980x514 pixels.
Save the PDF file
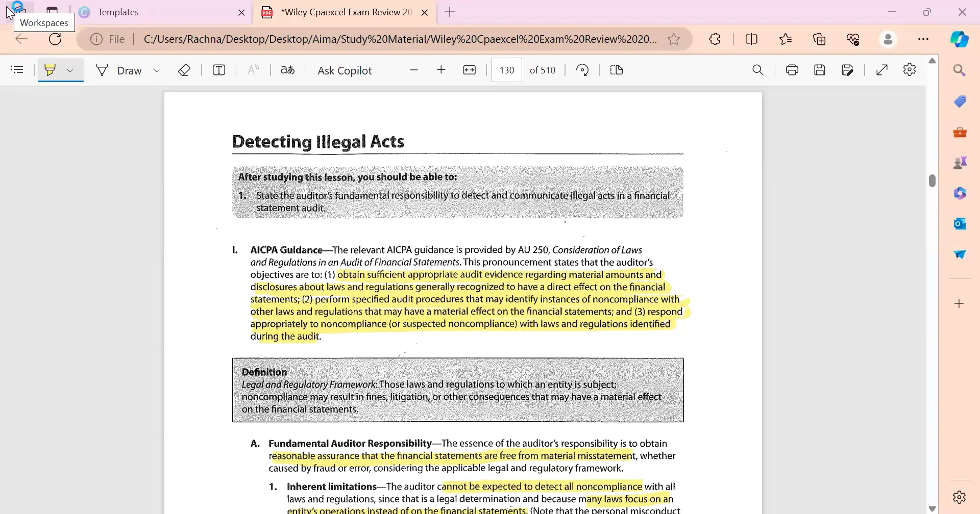tap(820, 70)
